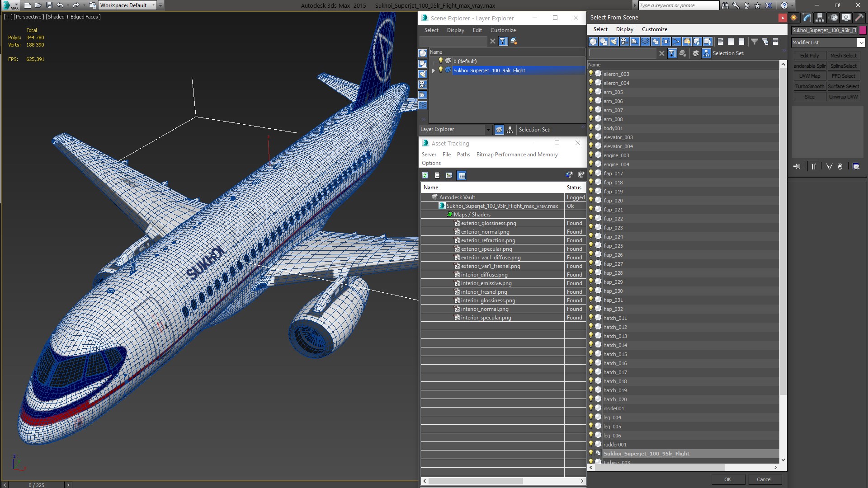Screen dimensions: 868x488
Task: Switch Asset Tracking to table view icon
Action: pyautogui.click(x=462, y=175)
